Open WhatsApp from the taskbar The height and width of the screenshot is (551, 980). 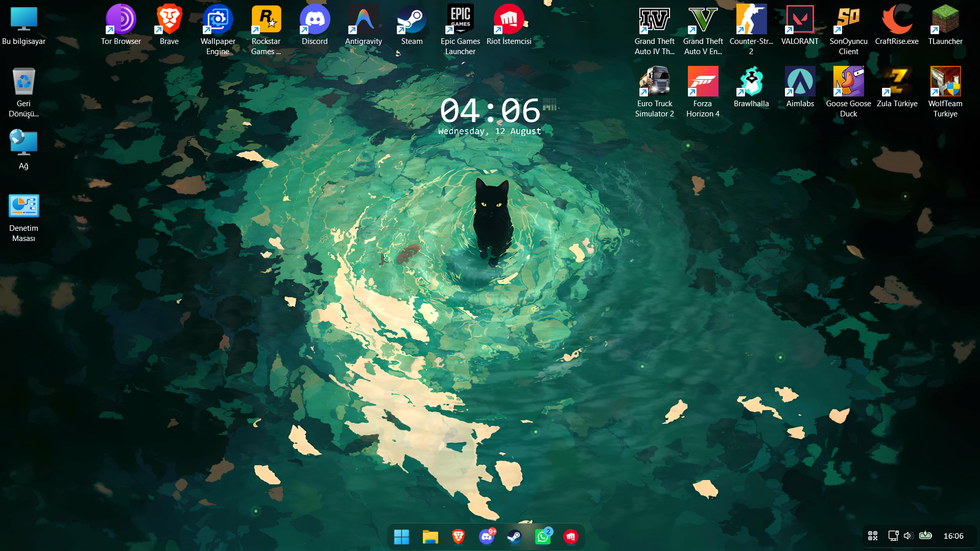(x=543, y=537)
